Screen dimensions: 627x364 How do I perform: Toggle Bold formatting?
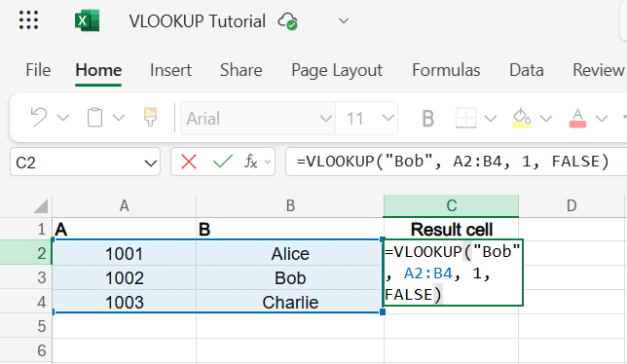click(427, 119)
